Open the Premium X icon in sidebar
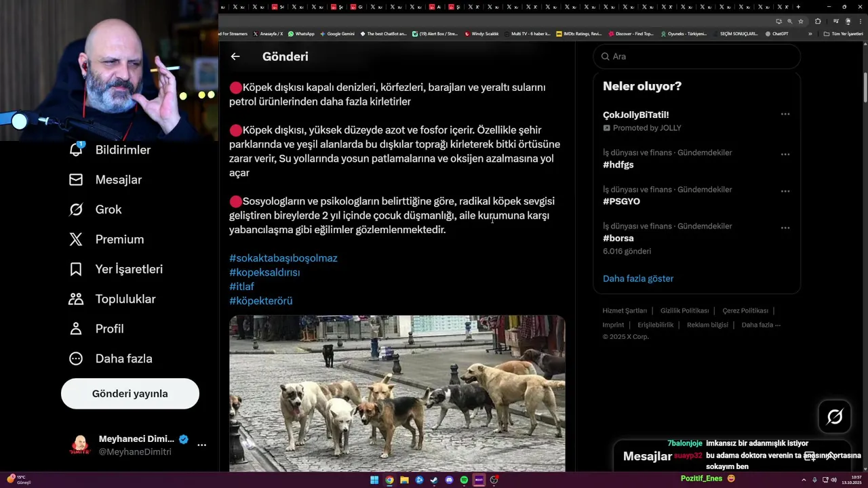The image size is (868, 488). click(x=76, y=239)
